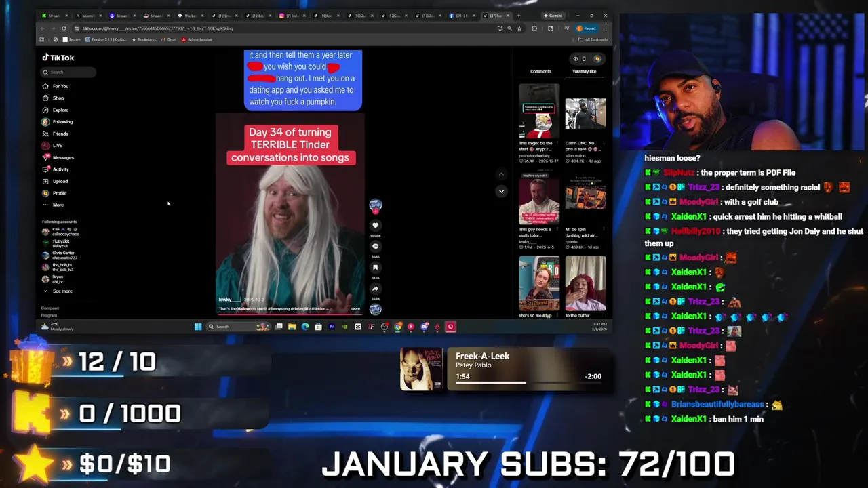This screenshot has height=488, width=868.
Task: Switch to the Instagram browser tab
Action: 293,16
